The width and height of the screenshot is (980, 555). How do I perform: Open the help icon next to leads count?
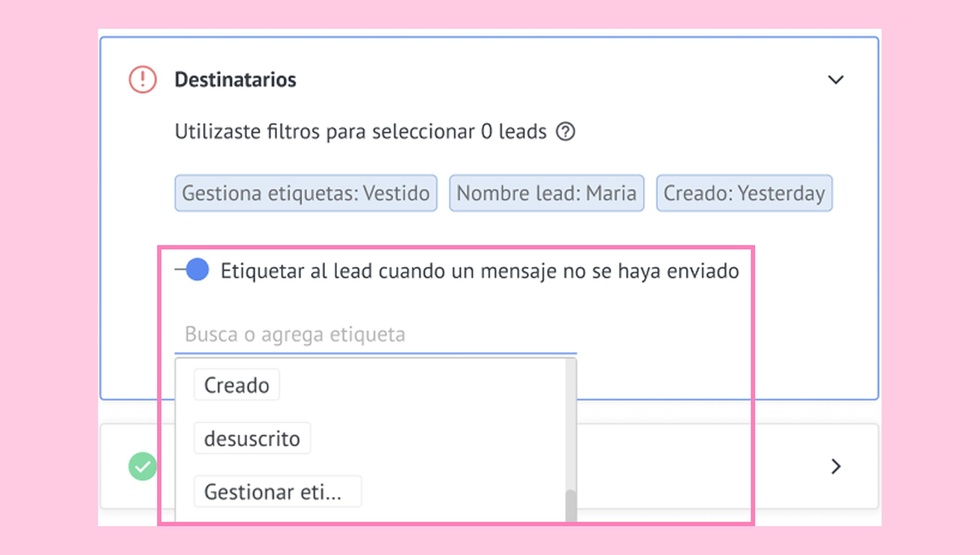coord(565,132)
